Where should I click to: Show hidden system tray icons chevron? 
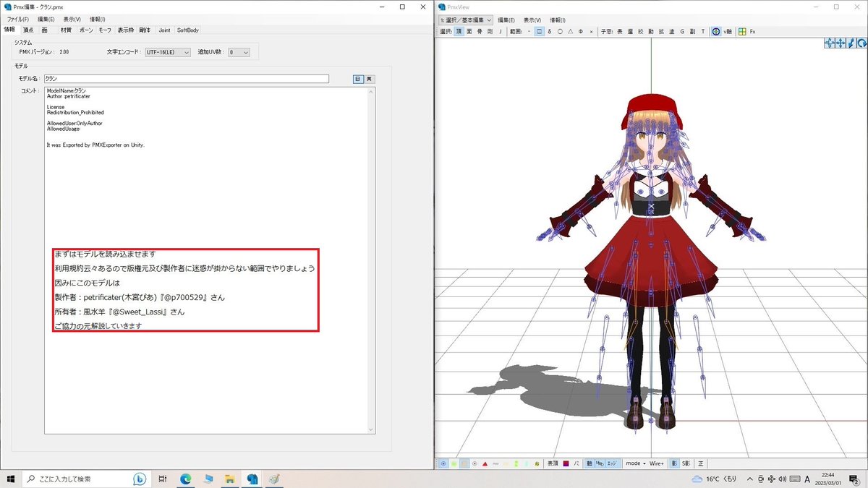click(750, 479)
